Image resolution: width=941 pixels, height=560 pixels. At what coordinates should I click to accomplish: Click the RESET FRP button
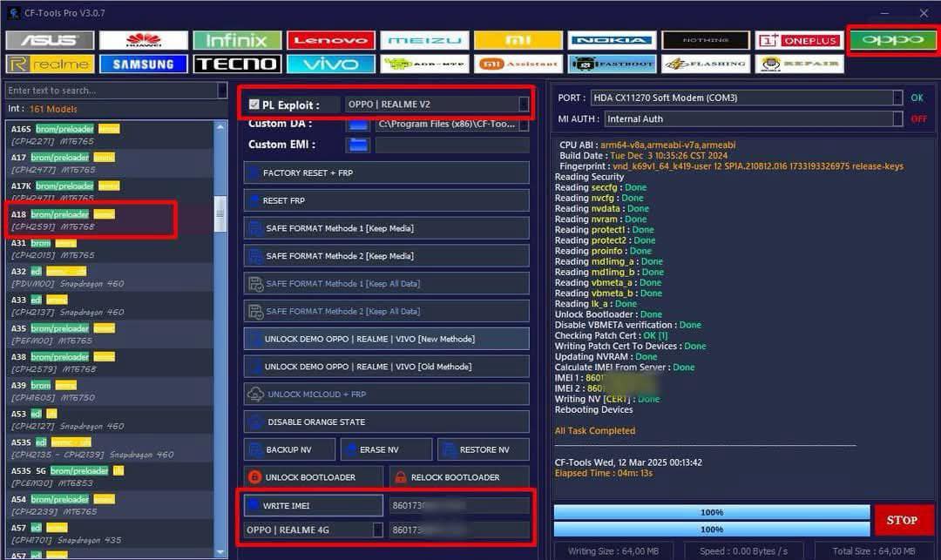coord(387,200)
